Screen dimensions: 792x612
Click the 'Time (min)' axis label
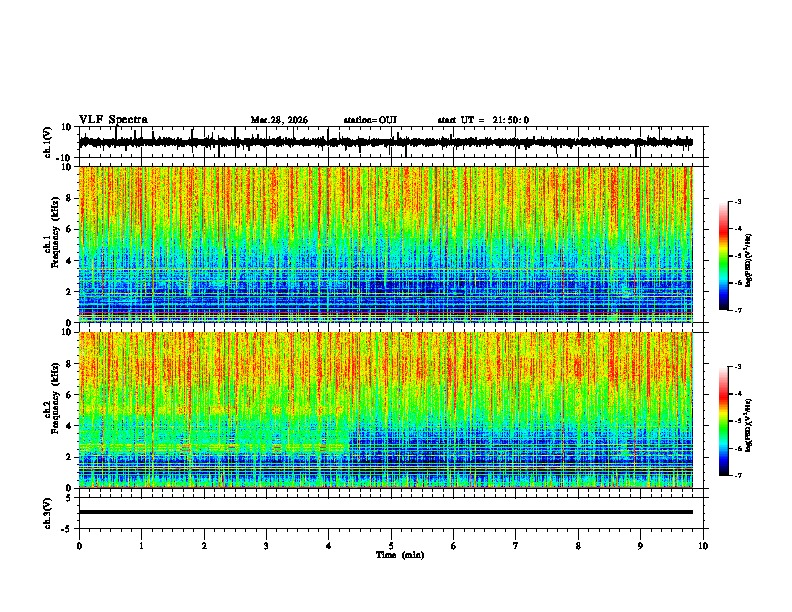400,555
